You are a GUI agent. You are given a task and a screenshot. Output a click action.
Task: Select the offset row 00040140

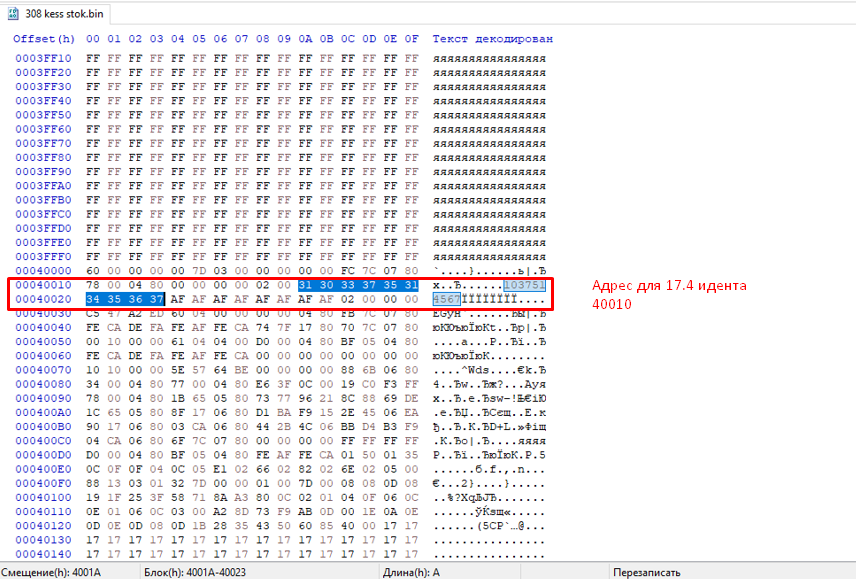(43, 553)
